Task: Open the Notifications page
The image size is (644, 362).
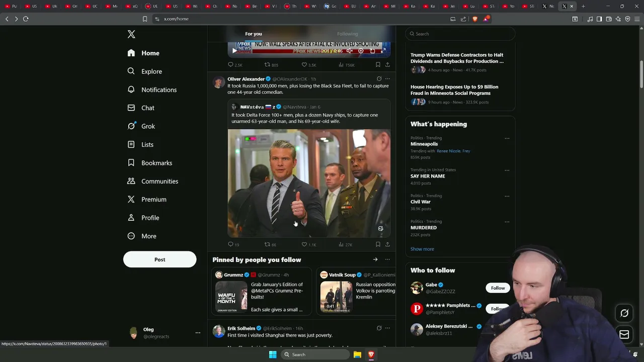Action: tap(152, 89)
